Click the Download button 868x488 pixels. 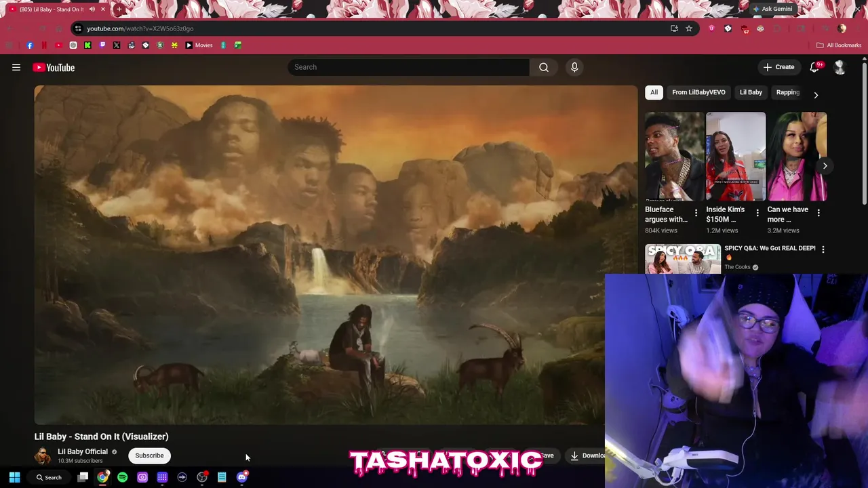pyautogui.click(x=587, y=455)
